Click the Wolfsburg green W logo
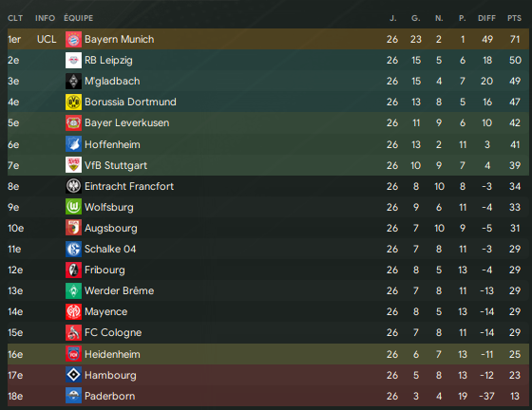 tap(73, 207)
